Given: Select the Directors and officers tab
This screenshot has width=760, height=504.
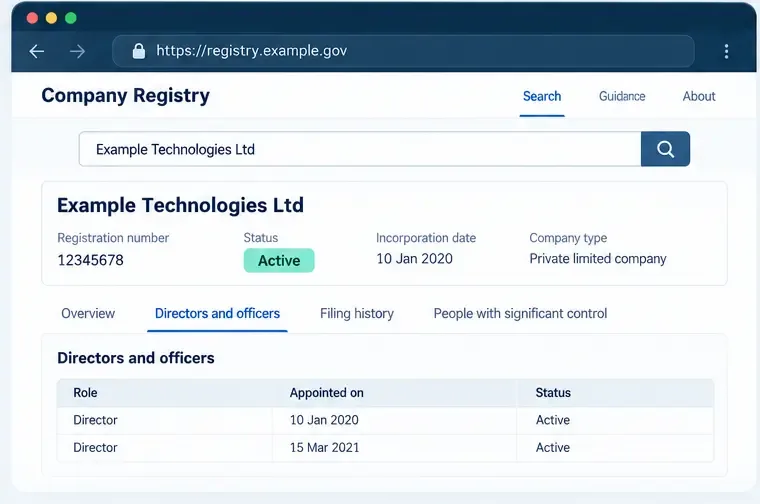Looking at the screenshot, I should (217, 314).
